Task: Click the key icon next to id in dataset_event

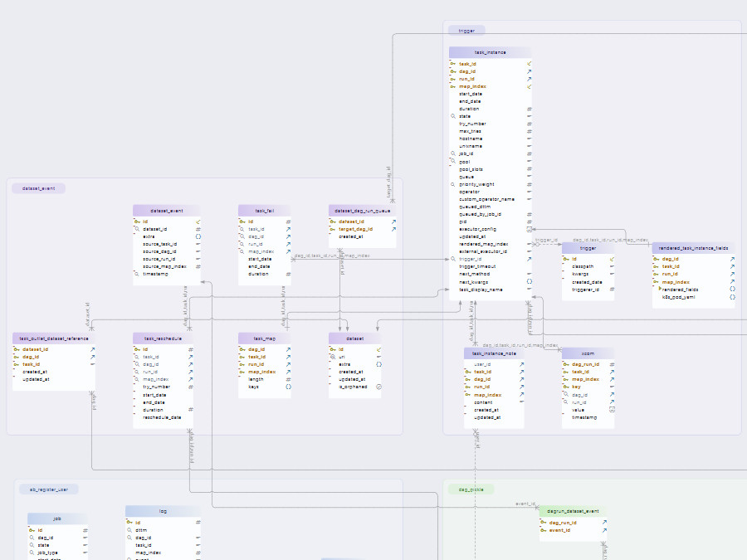Action: coord(136,221)
